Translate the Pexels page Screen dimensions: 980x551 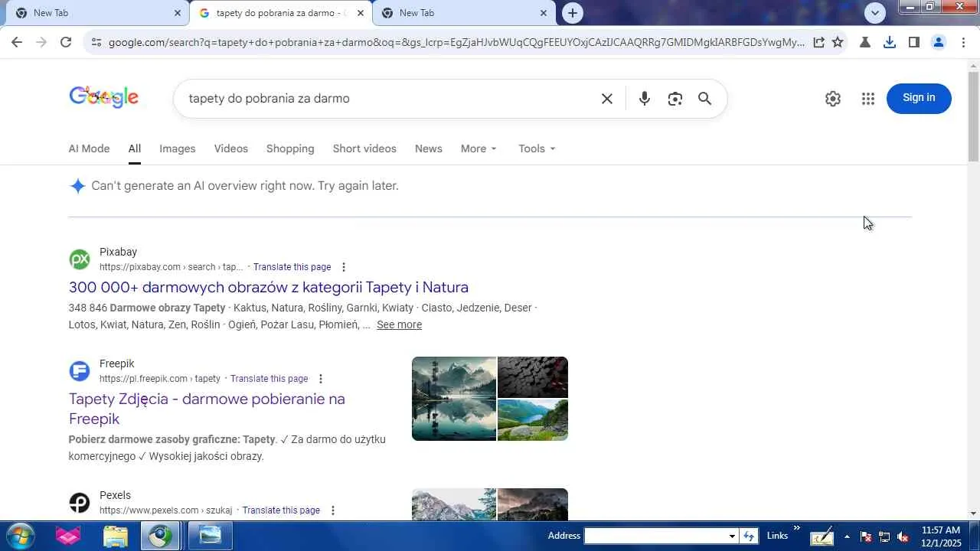pos(282,510)
